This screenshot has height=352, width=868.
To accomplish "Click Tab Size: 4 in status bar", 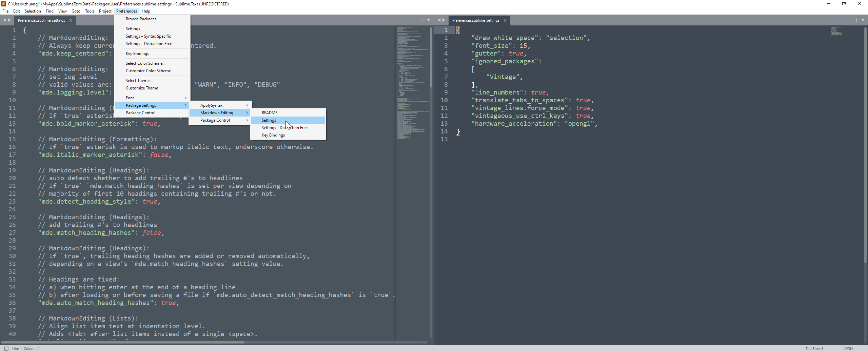I will [814, 349].
